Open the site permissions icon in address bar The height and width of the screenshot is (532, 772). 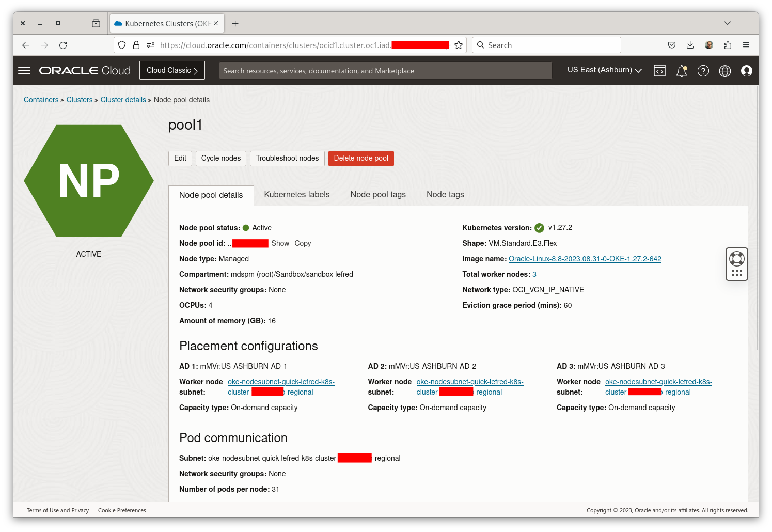(x=151, y=45)
